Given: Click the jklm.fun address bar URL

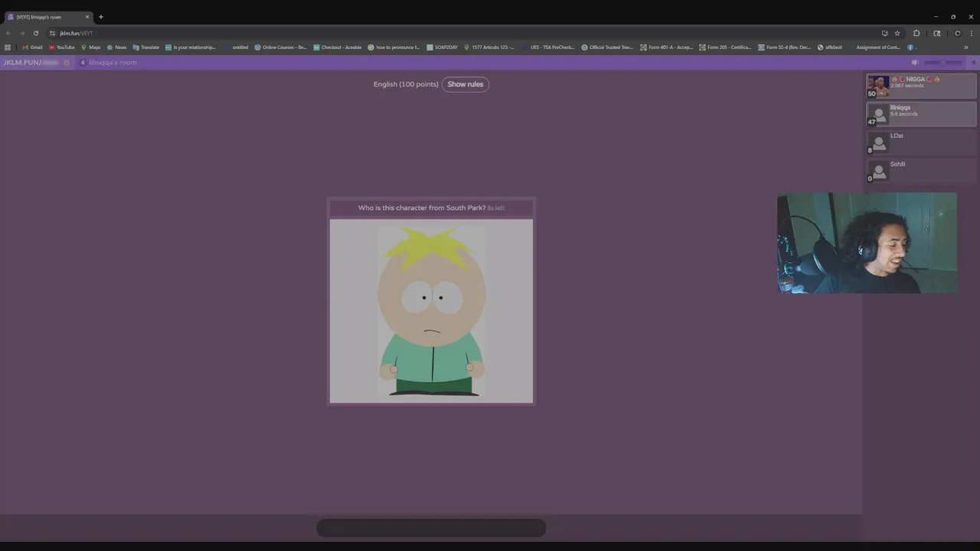Looking at the screenshot, I should click(x=76, y=33).
